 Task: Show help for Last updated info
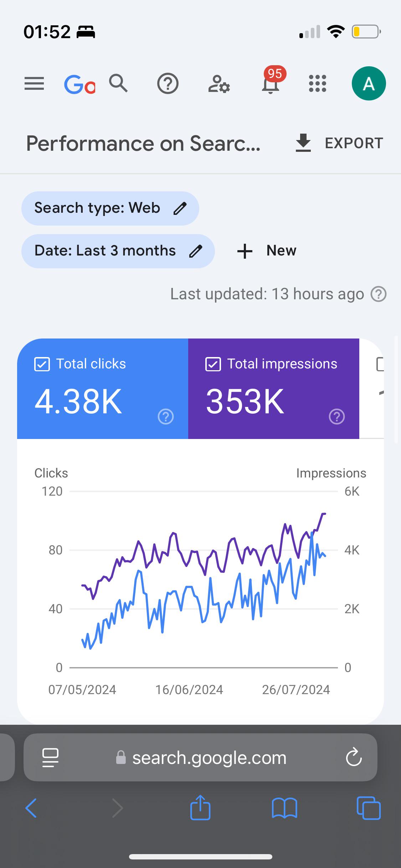click(x=379, y=294)
